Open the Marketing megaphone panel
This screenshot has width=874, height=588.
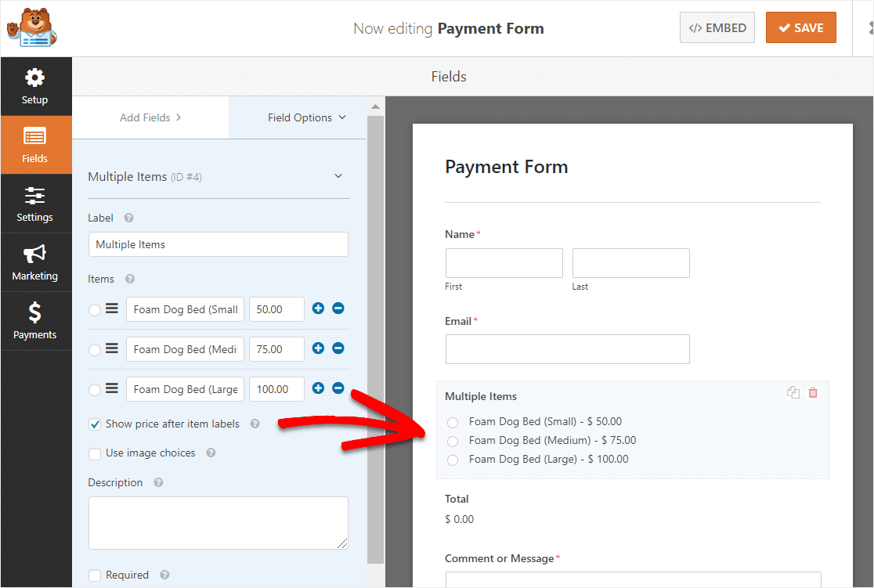tap(35, 262)
